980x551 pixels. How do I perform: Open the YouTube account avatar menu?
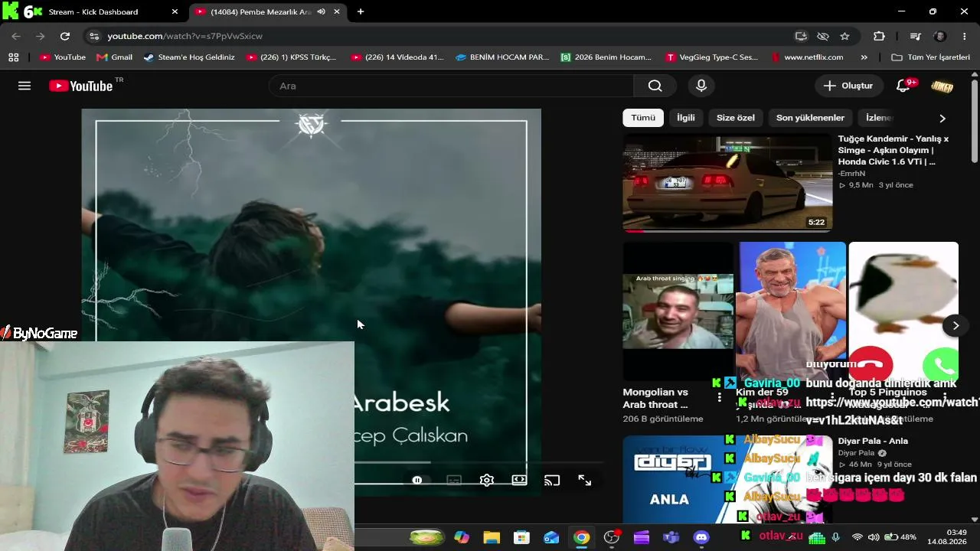click(942, 86)
